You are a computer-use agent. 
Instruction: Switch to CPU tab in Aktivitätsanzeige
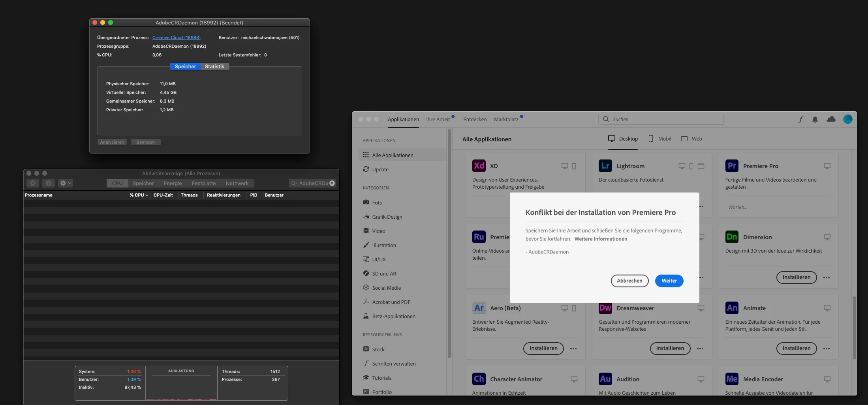pos(117,183)
